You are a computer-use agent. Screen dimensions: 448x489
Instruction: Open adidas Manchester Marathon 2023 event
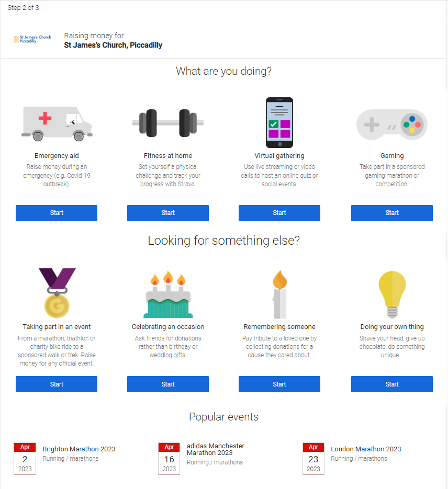tap(216, 449)
